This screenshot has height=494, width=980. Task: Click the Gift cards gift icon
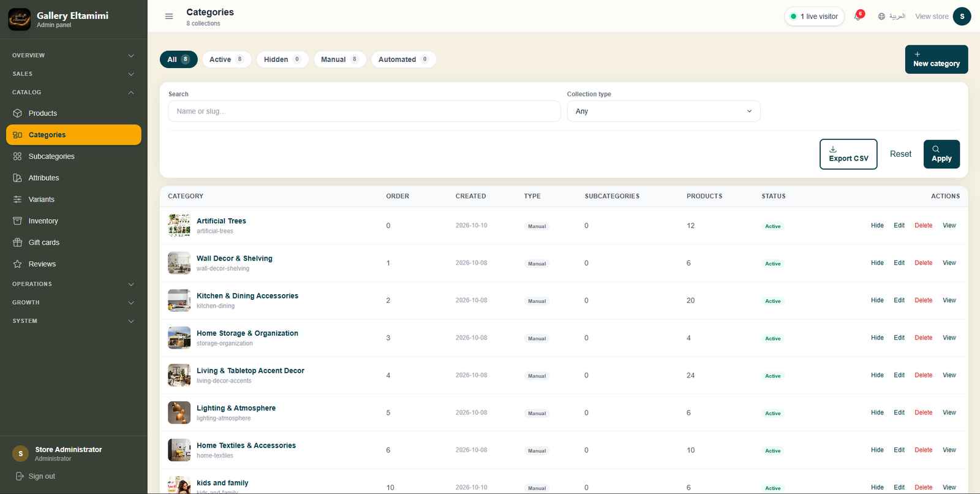tap(17, 242)
